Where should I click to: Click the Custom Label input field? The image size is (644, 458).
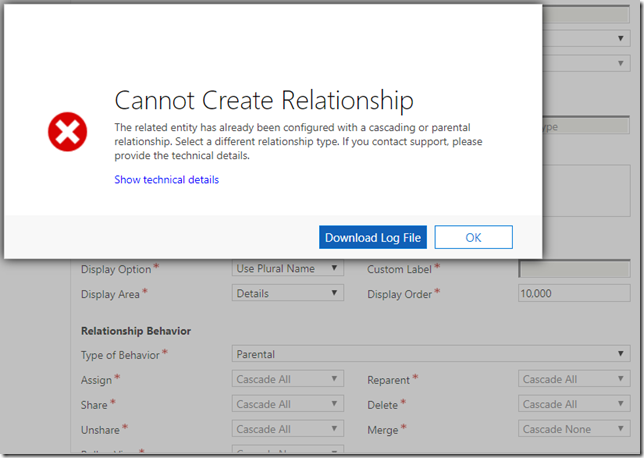[x=574, y=269]
